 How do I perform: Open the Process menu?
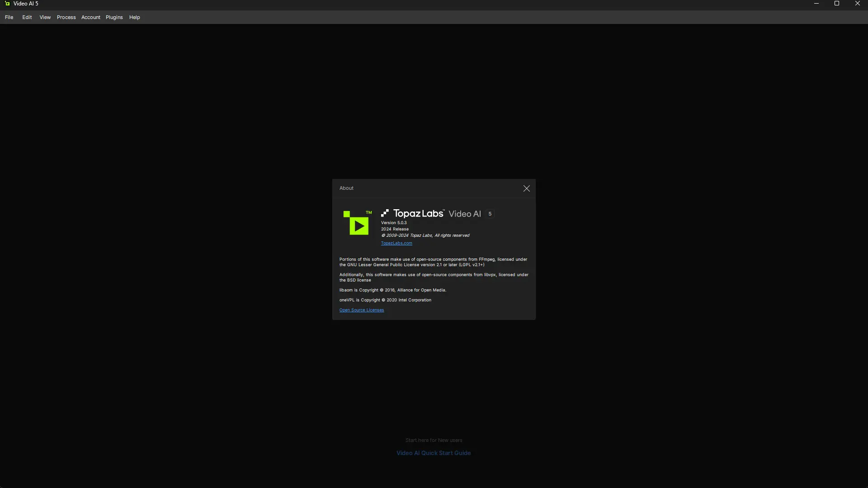point(66,17)
